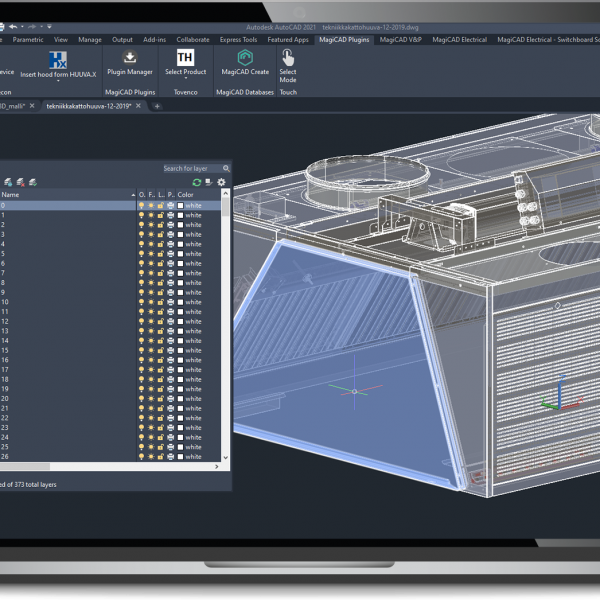Open a new drawing tab with plus button
600x600 pixels.
click(157, 106)
